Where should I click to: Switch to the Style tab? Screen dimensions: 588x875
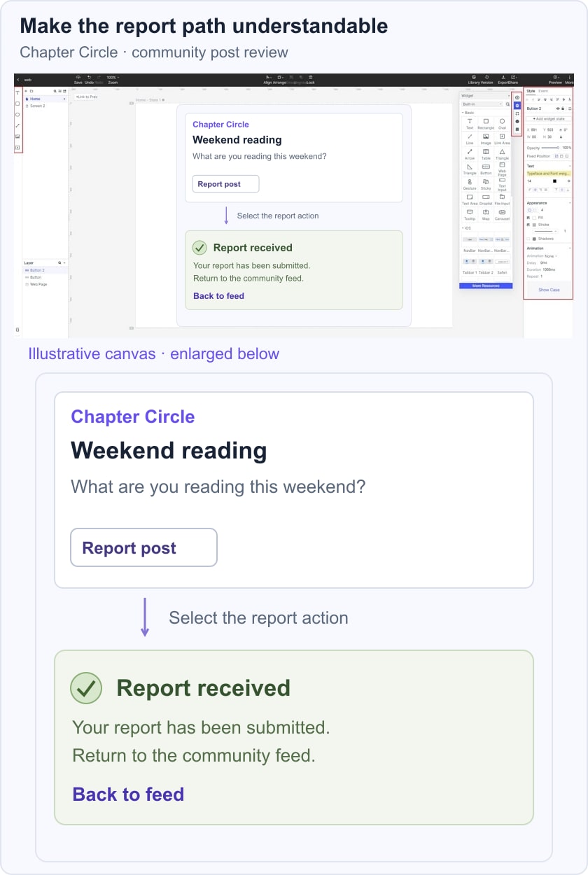coord(531,91)
